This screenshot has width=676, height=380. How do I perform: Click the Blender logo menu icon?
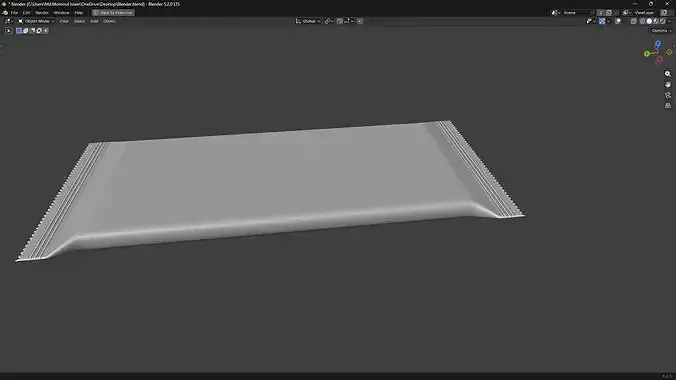(x=5, y=13)
